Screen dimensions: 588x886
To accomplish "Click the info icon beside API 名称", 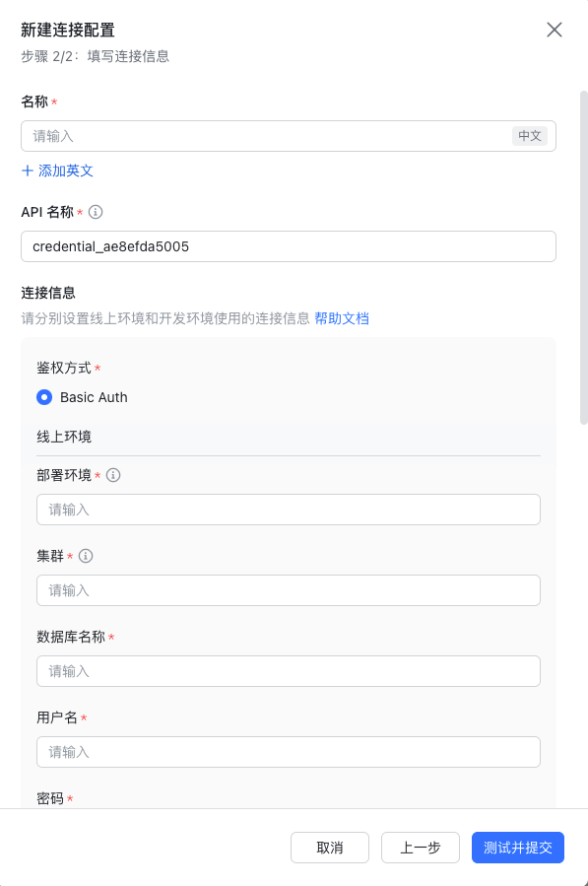I will (x=96, y=212).
